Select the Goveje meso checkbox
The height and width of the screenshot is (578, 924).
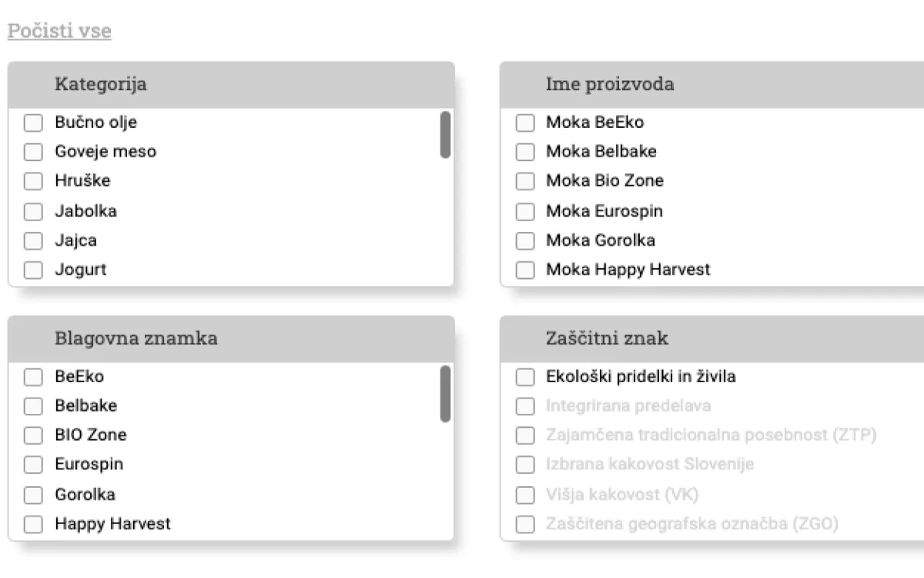pos(33,152)
